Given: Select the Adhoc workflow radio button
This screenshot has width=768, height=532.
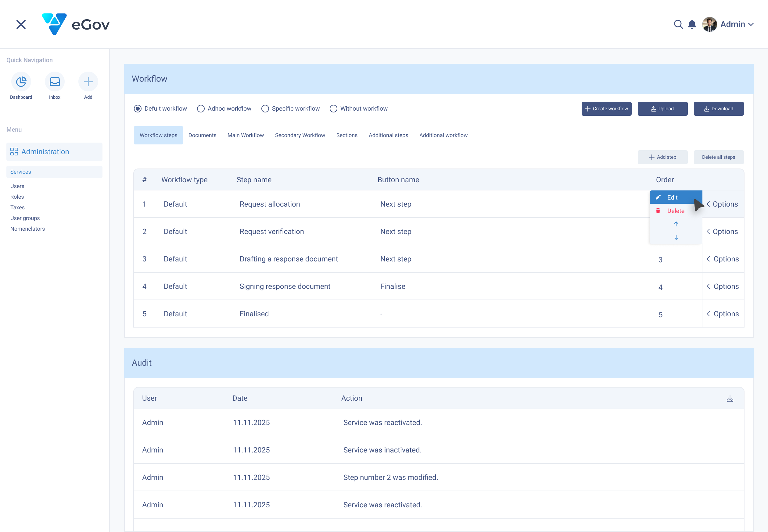Looking at the screenshot, I should point(201,109).
